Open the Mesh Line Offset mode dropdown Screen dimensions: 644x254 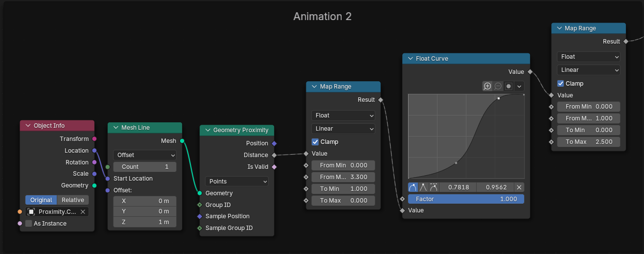click(145, 155)
